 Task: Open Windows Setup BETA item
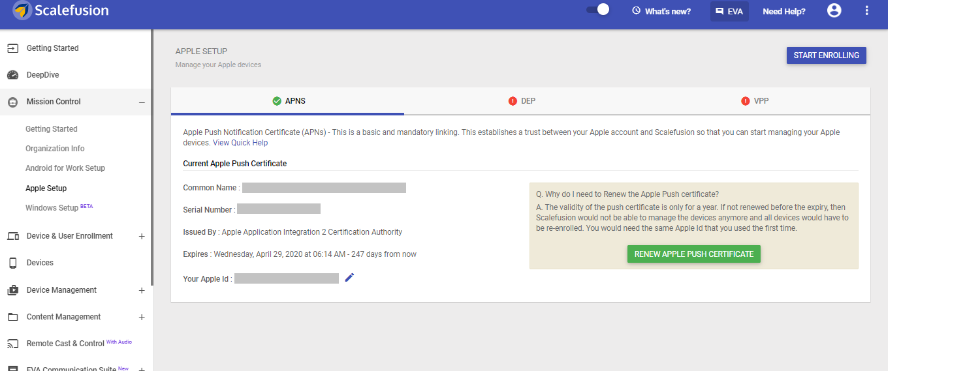(59, 208)
